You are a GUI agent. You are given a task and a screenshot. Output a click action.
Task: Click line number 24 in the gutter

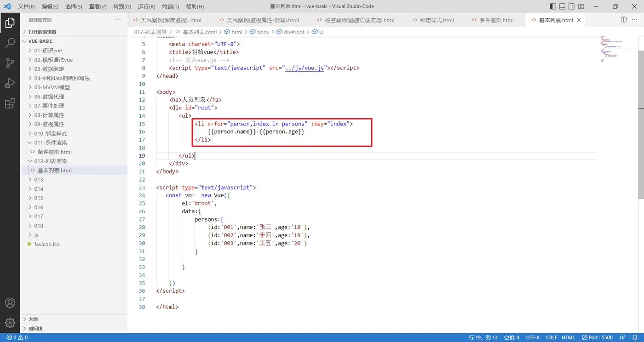pos(142,195)
